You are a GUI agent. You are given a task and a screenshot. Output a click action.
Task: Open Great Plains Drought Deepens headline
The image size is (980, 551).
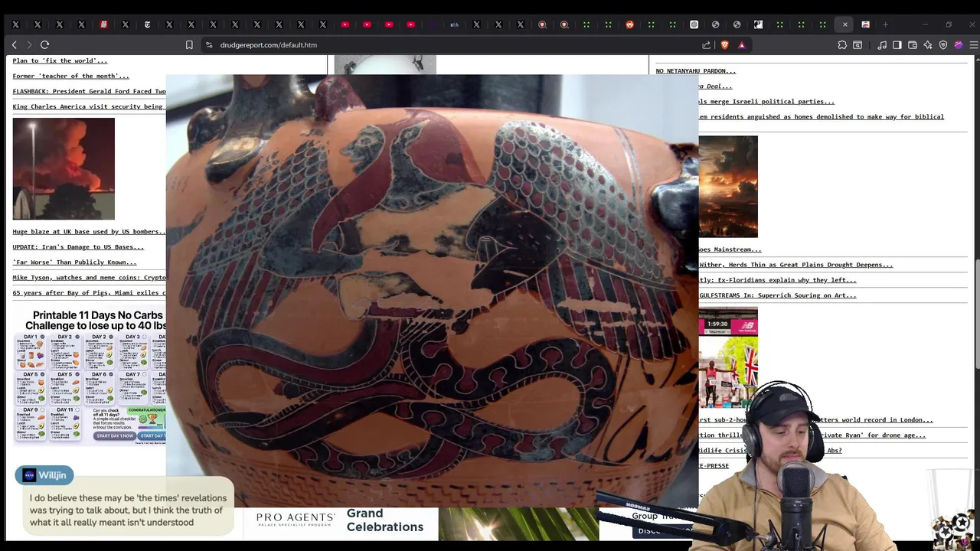coord(795,264)
